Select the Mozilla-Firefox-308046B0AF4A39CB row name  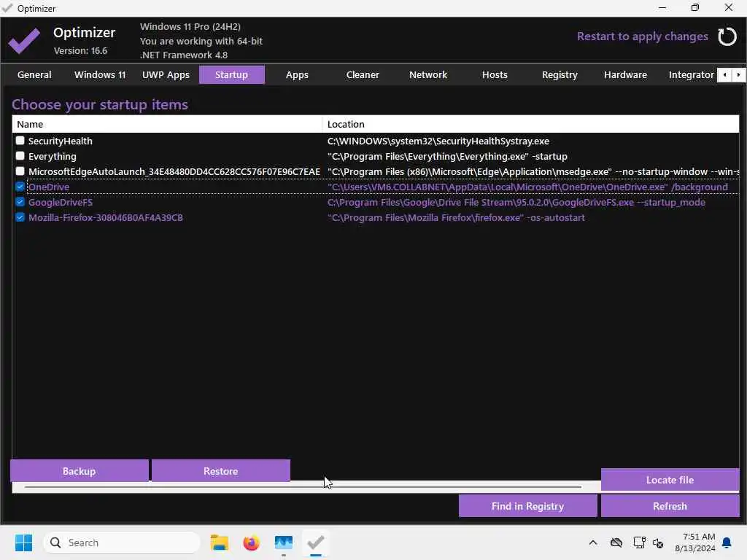tap(105, 217)
